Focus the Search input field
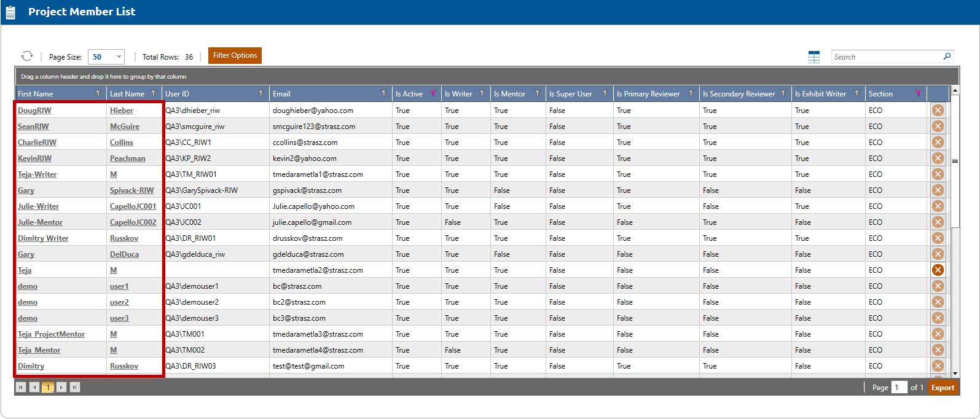The width and height of the screenshot is (980, 419). [x=886, y=57]
